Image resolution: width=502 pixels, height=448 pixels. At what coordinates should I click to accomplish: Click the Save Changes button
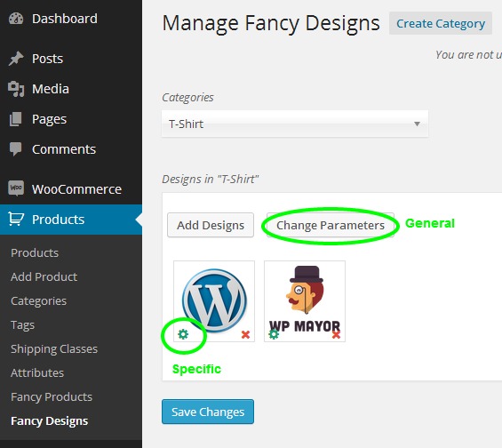208,412
